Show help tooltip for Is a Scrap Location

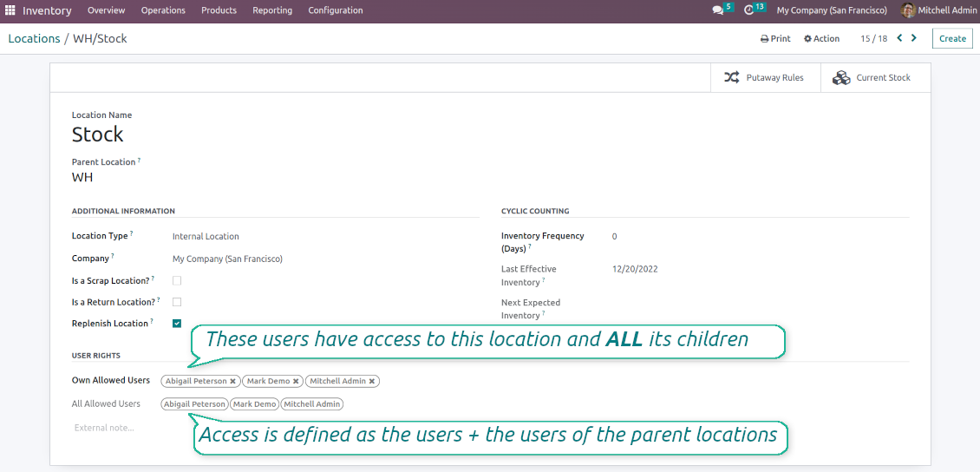154,279
